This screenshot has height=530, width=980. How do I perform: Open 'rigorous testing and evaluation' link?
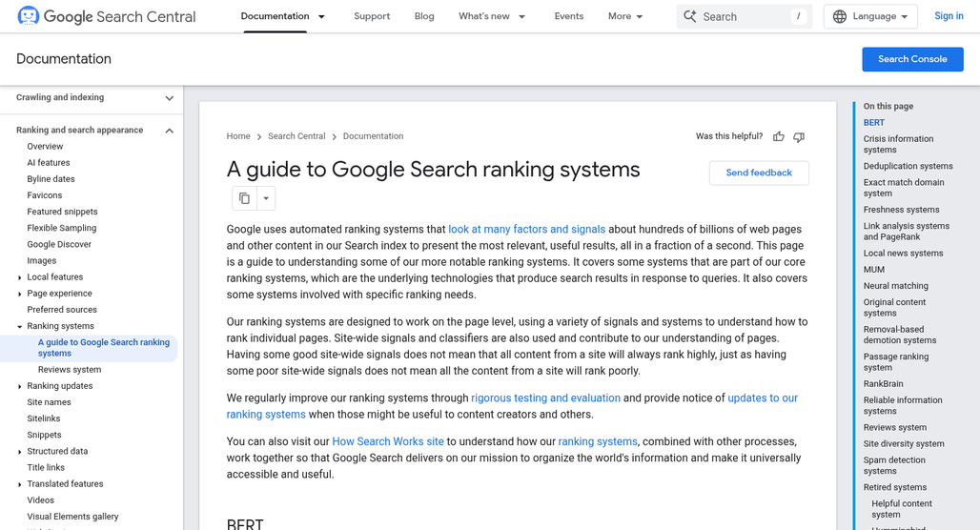tap(545, 398)
